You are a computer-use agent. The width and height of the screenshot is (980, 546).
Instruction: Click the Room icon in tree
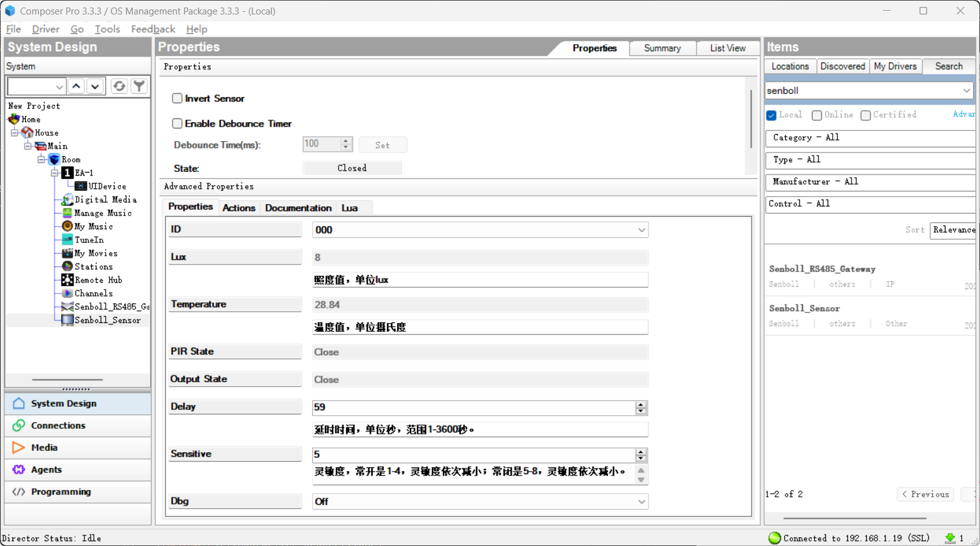tap(54, 159)
